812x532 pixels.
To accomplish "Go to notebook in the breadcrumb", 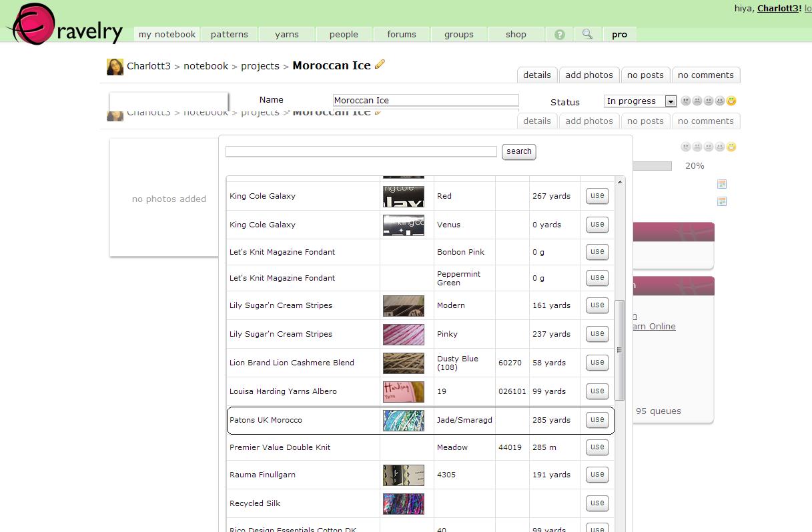I will (x=206, y=66).
